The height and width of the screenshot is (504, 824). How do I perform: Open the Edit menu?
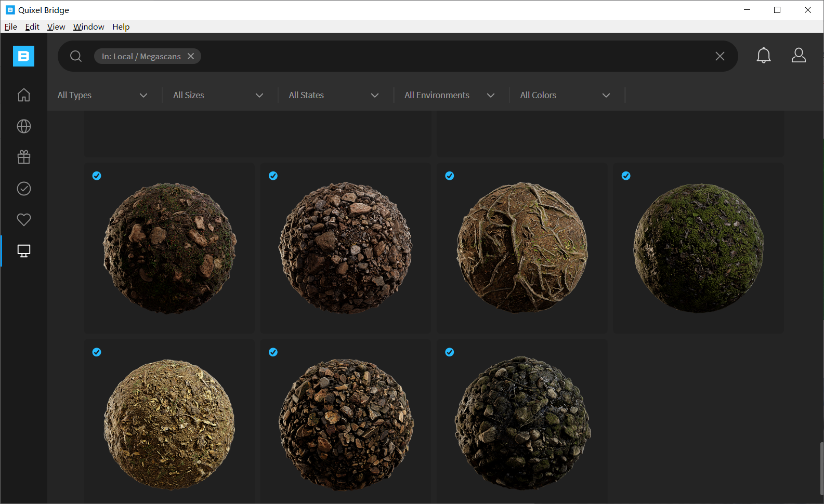pos(32,26)
